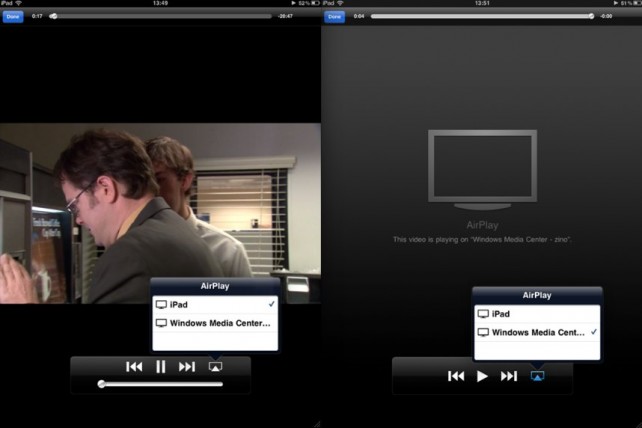Tap Done in the left player
The image size is (642, 428).
click(x=13, y=16)
